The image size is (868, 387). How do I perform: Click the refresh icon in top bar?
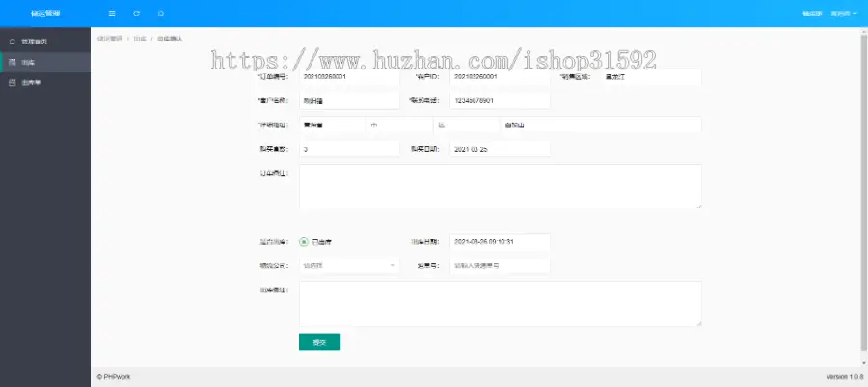[136, 14]
